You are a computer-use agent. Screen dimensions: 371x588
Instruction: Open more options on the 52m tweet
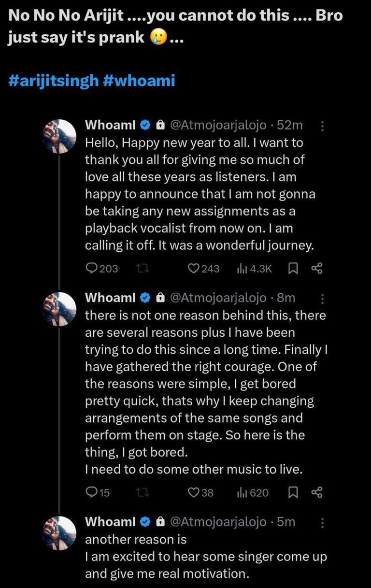pos(323,126)
